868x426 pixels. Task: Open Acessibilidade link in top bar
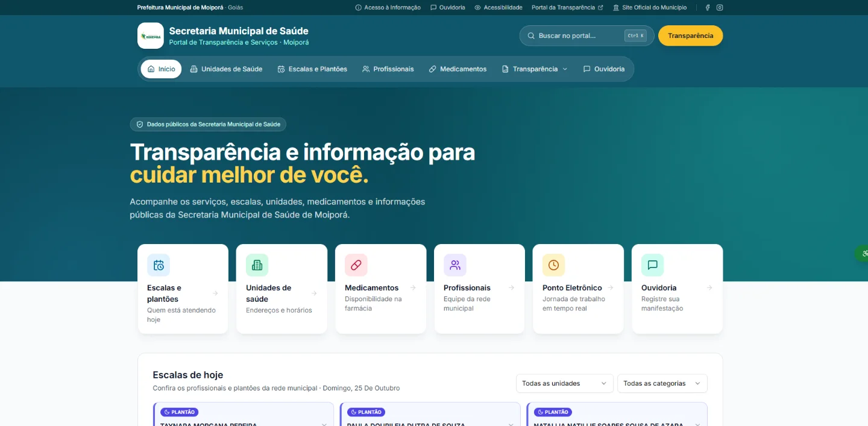point(498,7)
